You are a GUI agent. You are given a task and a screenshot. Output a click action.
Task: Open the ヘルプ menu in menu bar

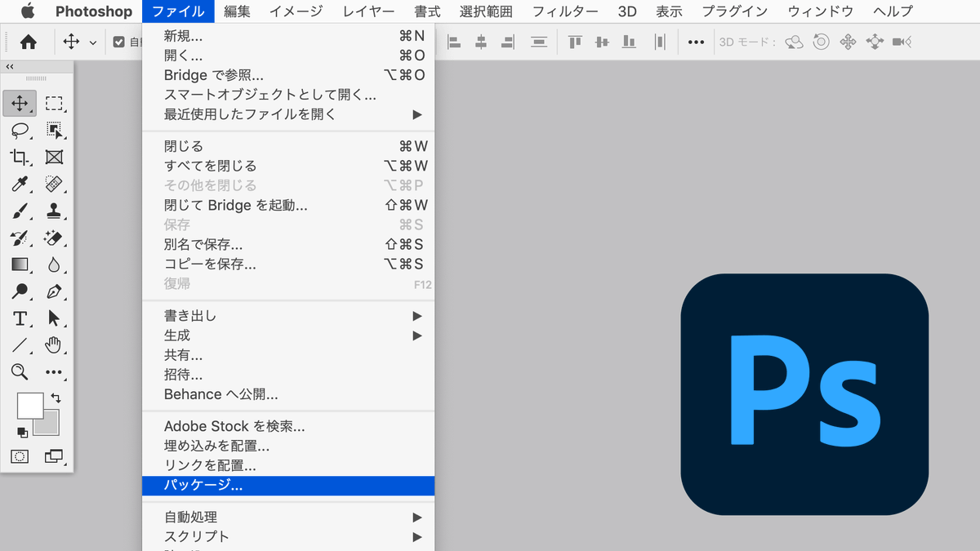coord(893,11)
